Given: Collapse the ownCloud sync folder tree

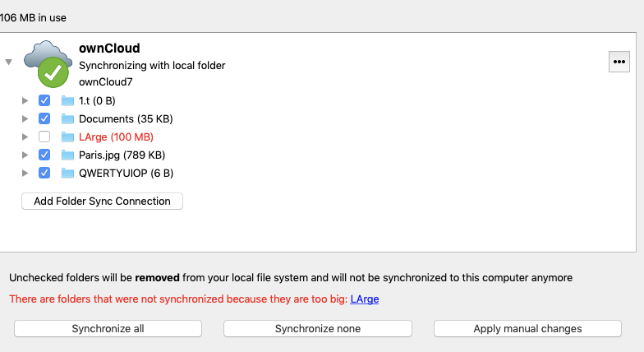Looking at the screenshot, I should pyautogui.click(x=8, y=63).
